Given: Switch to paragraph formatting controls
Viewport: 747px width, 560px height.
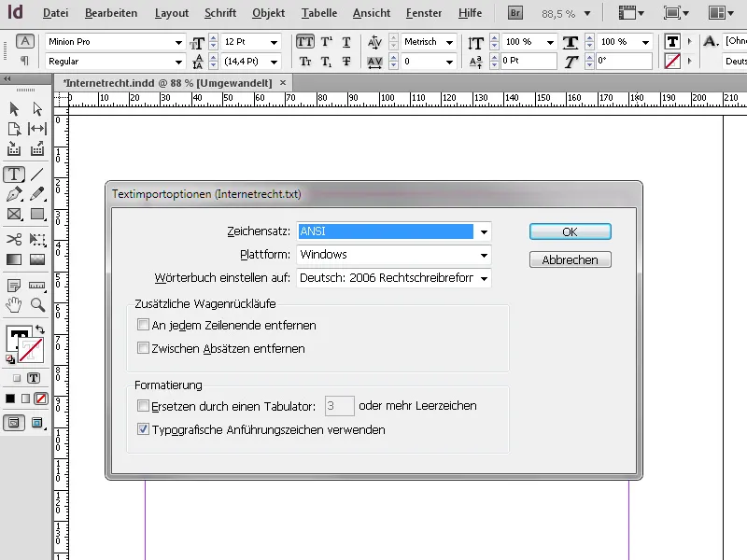Looking at the screenshot, I should pos(25,61).
